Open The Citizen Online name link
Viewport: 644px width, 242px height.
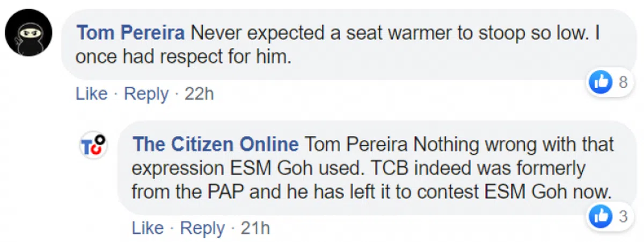coord(215,145)
